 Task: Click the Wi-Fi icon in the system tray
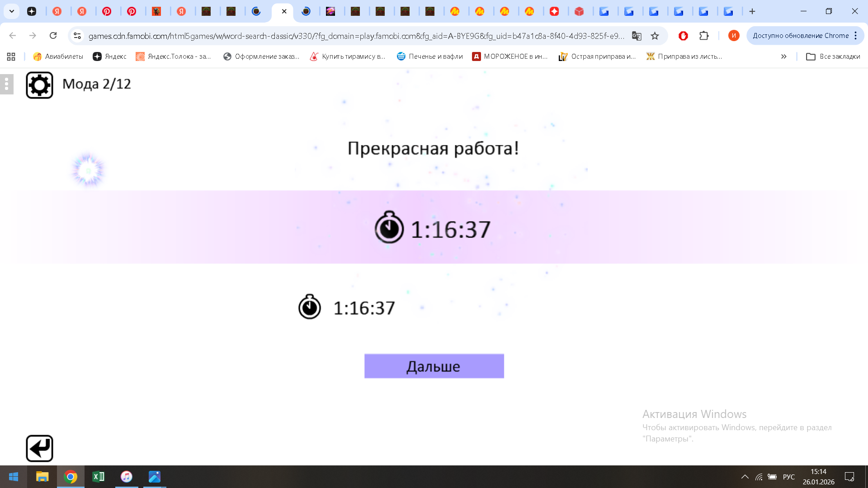click(x=759, y=477)
